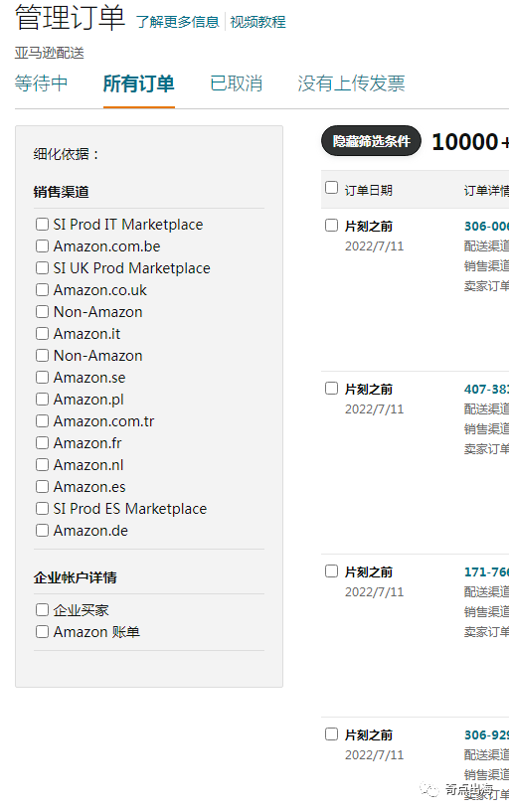Check the SI Prod IT Marketplace filter
Viewport: 509px width, 812px height.
pos(42,225)
